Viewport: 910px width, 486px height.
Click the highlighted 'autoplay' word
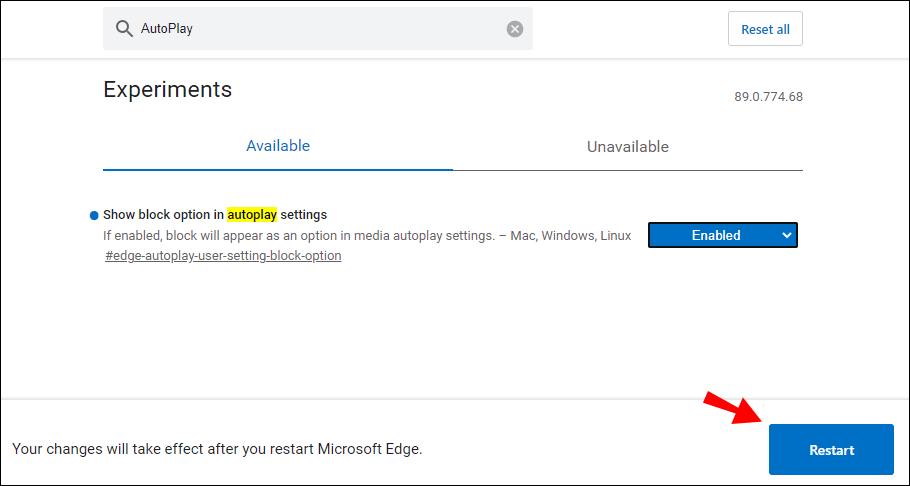tap(252, 214)
